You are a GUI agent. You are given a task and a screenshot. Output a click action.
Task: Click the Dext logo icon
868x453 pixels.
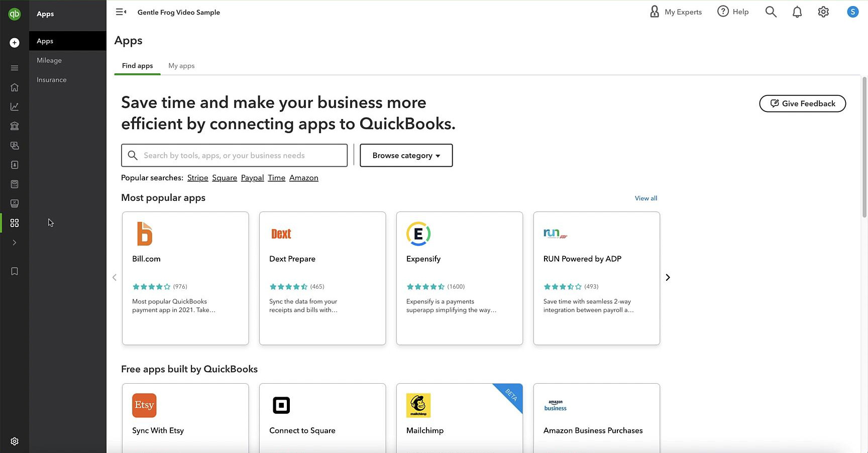click(281, 234)
